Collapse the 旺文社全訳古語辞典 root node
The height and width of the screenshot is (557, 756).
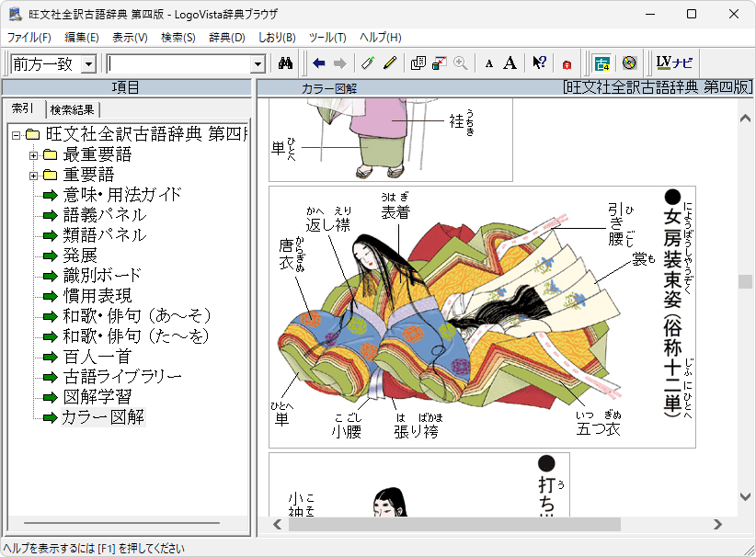[17, 134]
